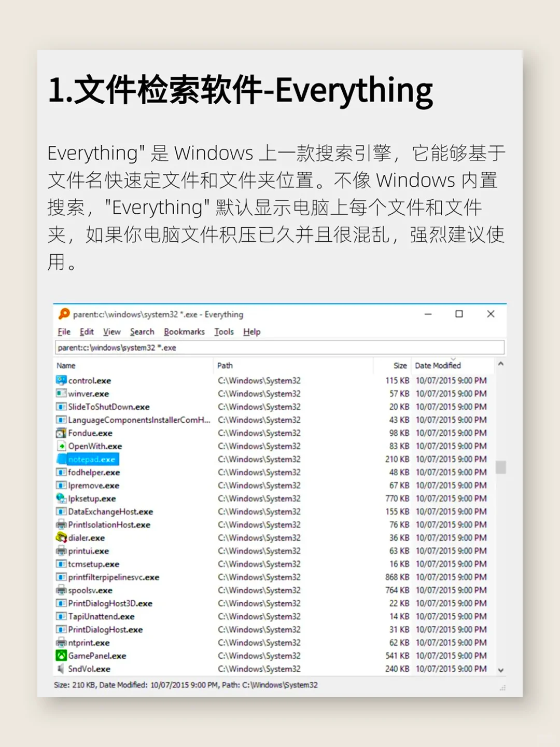560x747 pixels.
Task: Click the control.exe file icon
Action: (x=61, y=380)
